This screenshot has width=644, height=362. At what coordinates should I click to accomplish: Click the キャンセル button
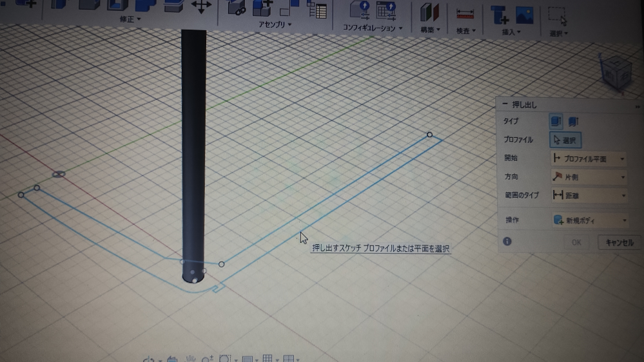(619, 242)
